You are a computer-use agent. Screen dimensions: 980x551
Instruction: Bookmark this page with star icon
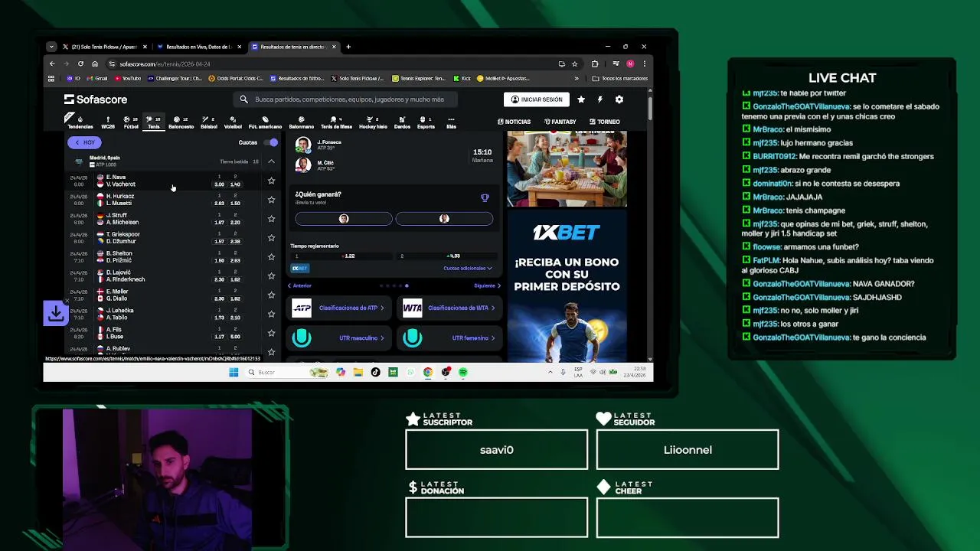coord(574,64)
